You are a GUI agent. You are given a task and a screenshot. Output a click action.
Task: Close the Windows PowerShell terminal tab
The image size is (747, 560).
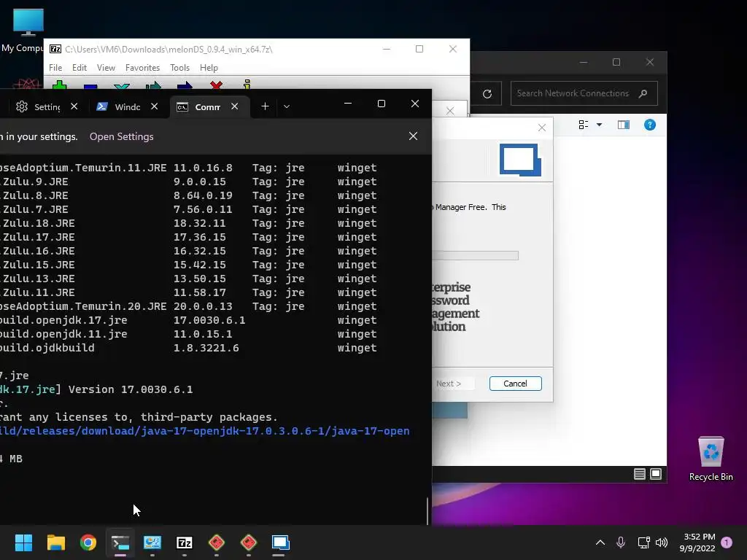(155, 106)
